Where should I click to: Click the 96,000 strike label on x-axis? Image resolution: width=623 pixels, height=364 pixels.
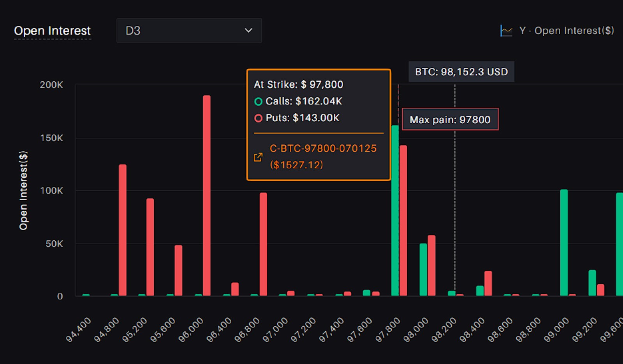[x=191, y=330]
